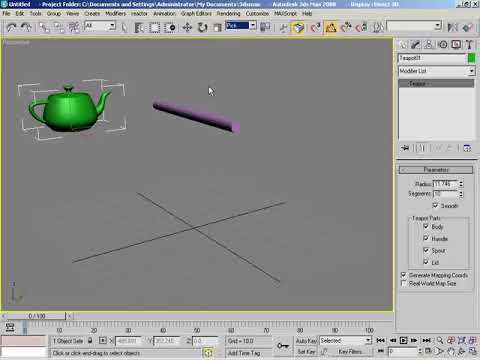Click the Use Pivot Point Center button

(x=265, y=27)
